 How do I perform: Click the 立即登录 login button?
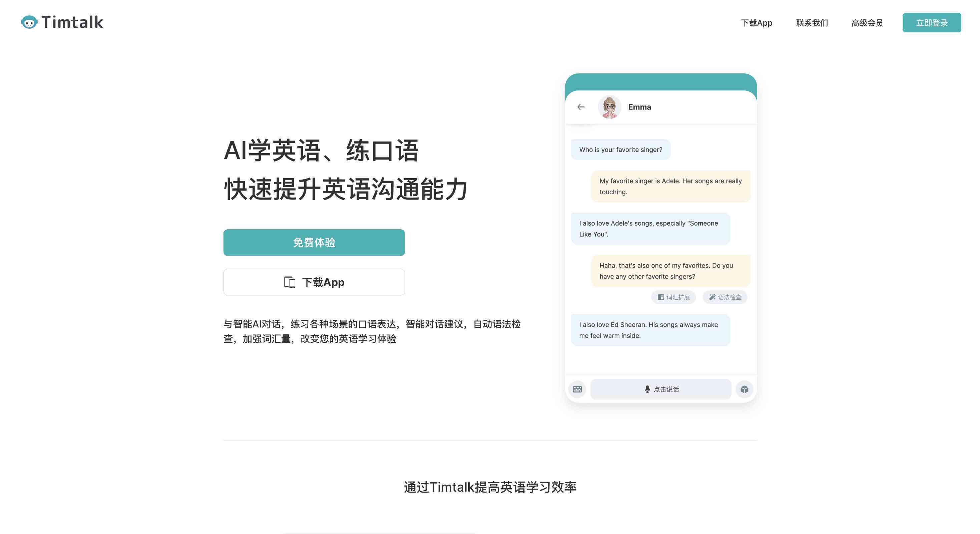[932, 23]
